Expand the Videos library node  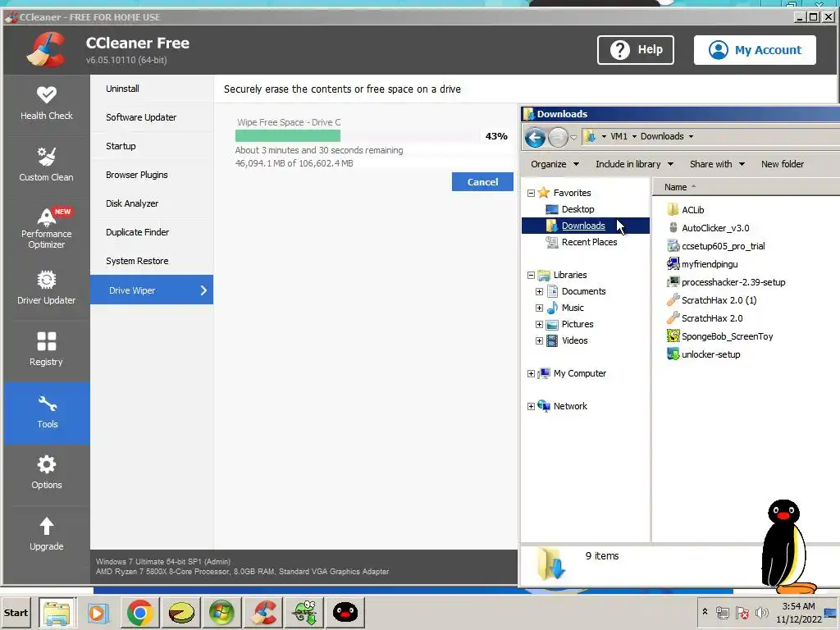point(540,340)
